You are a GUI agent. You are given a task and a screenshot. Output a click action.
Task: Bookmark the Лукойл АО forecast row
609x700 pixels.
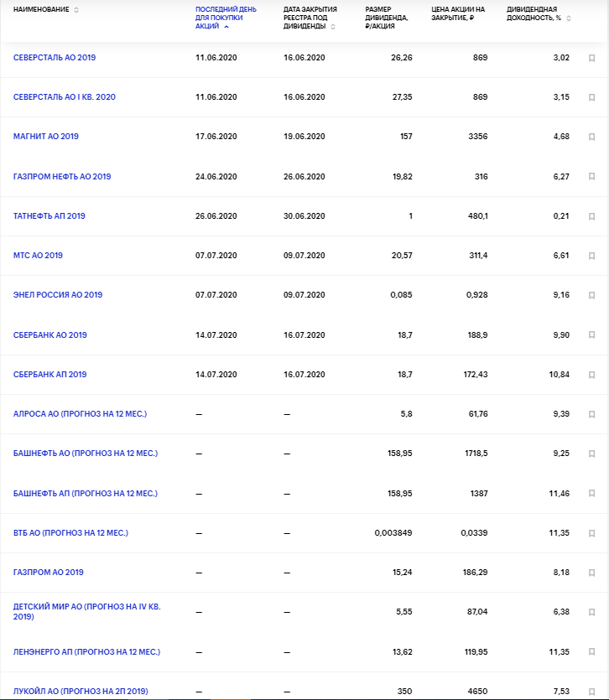(x=591, y=692)
